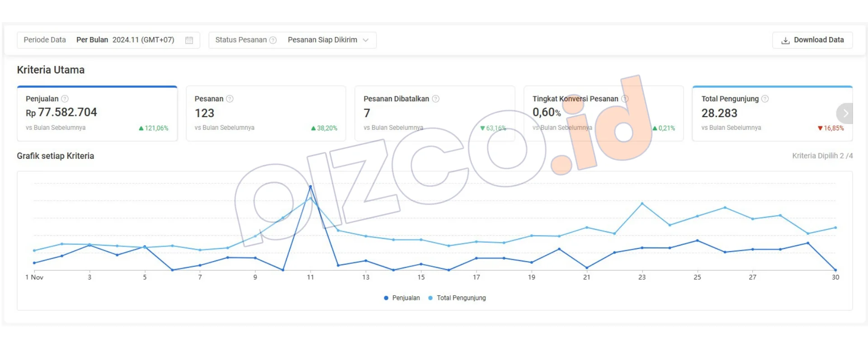Click the peak data point at 11 Nov
Screen dimensions: 868x362
click(310, 186)
